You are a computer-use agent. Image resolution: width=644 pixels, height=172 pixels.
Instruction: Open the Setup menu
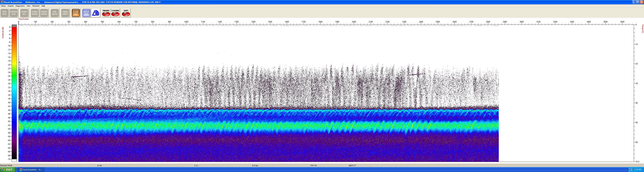point(3,6)
